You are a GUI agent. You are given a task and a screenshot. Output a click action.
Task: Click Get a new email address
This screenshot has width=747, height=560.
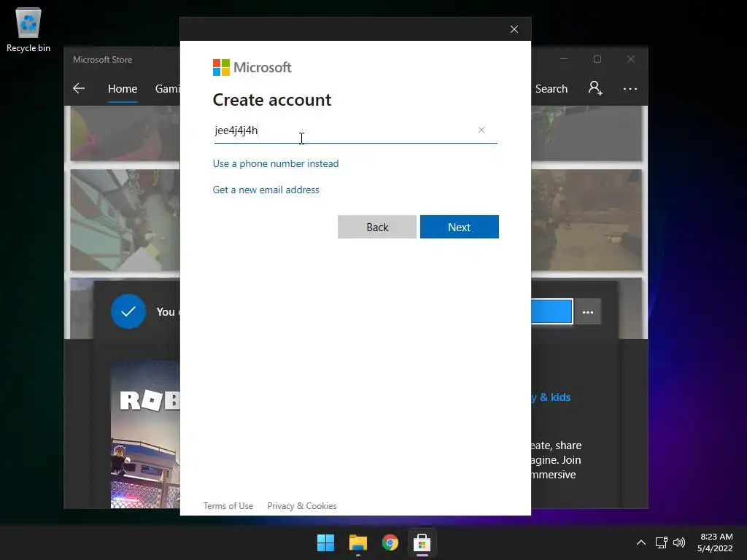click(x=266, y=190)
